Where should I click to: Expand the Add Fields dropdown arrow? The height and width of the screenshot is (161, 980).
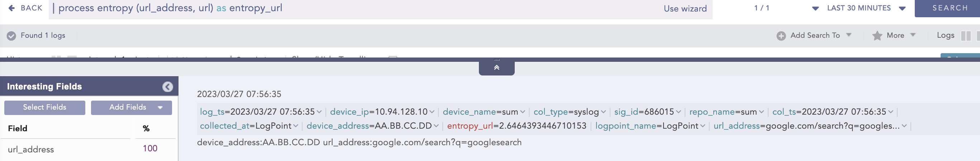point(160,107)
